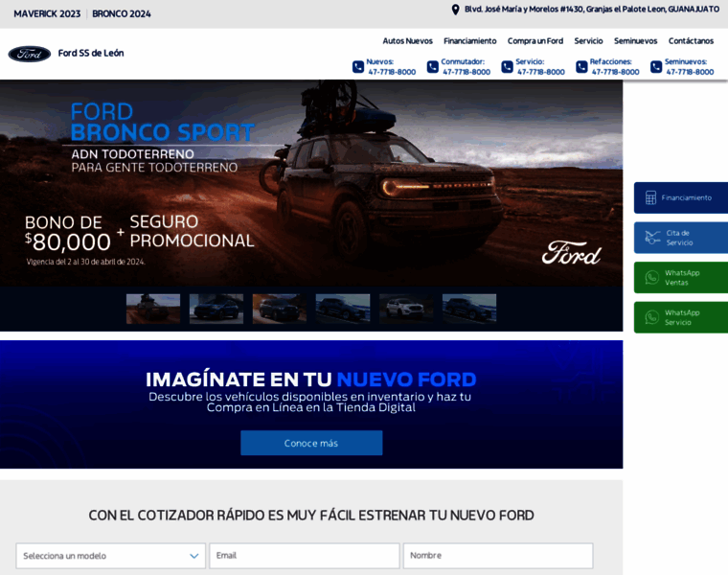Expand the Selecciona un modelo dropdown
Screen dimensions: 728x575
(x=110, y=556)
